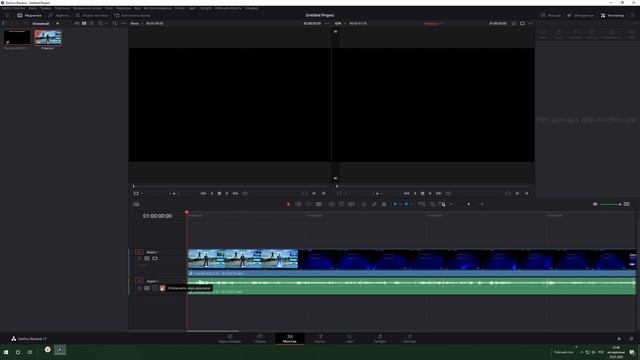Toggle the Метаданные panel button
The width and height of the screenshot is (640, 360).
580,16
